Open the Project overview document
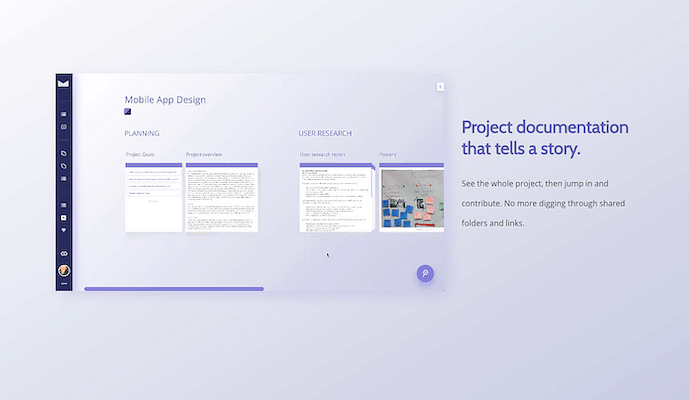This screenshot has height=400, width=689. 221,196
